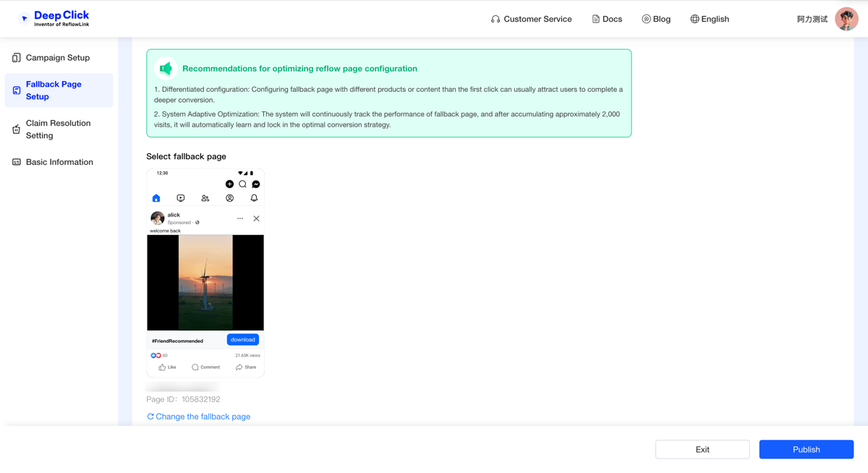Click the Comment button in preview
Image resolution: width=868 pixels, height=473 pixels.
(205, 367)
